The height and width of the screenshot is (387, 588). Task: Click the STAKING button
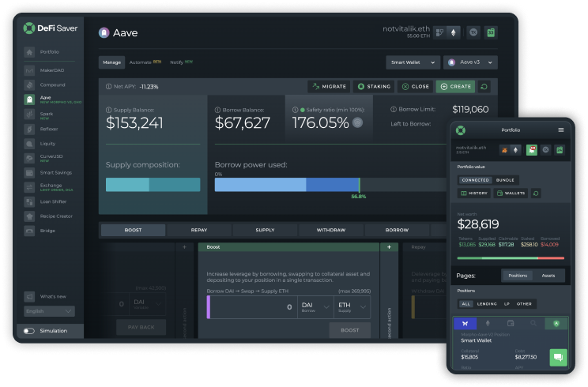coord(374,87)
